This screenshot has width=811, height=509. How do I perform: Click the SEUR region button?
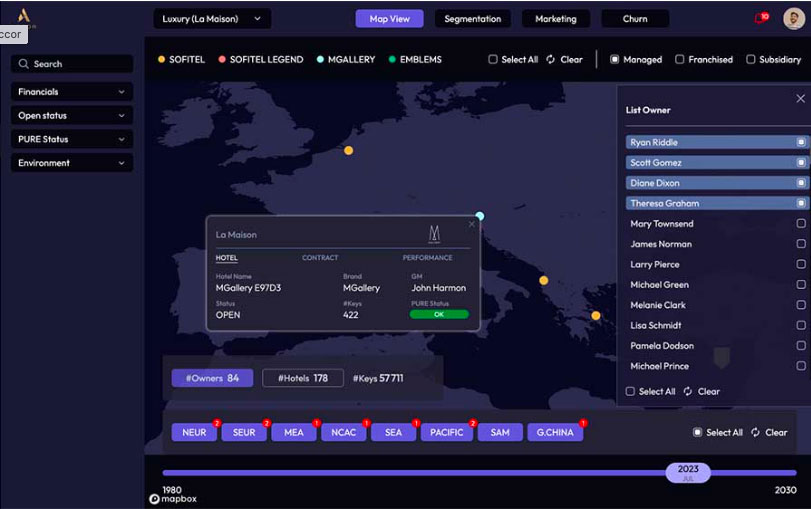pyautogui.click(x=244, y=432)
